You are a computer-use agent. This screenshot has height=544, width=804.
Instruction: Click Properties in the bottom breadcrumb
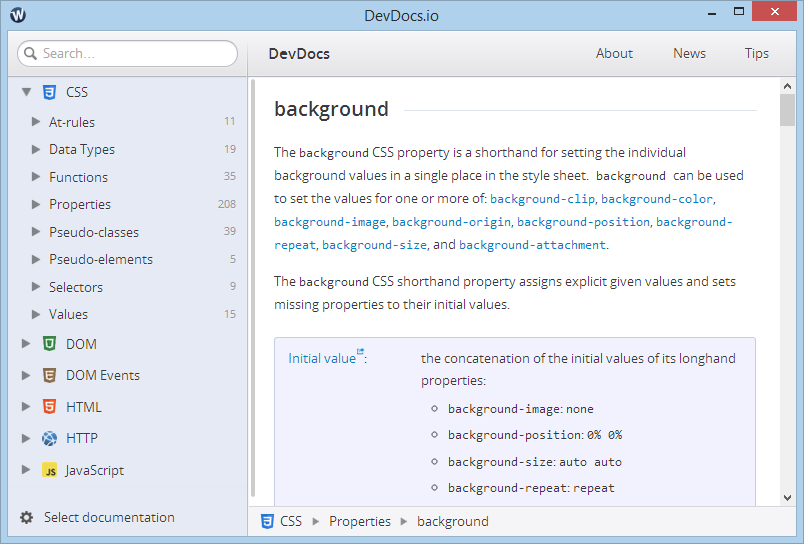[360, 521]
